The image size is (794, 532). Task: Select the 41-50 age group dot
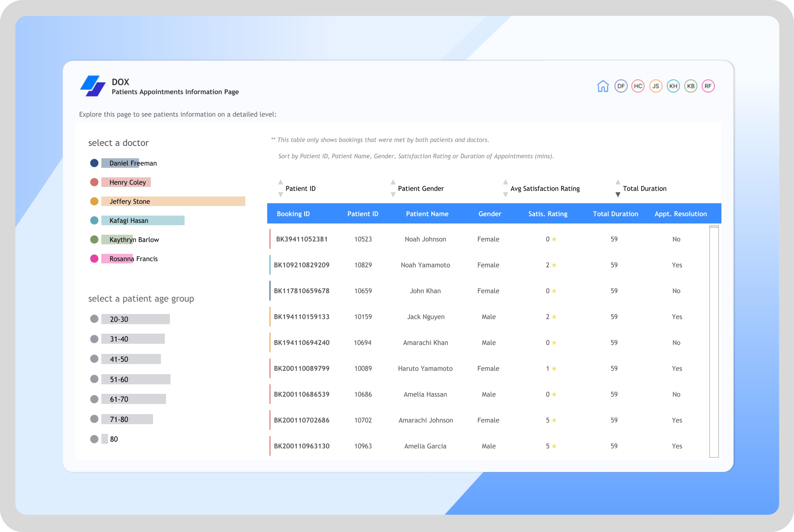94,359
